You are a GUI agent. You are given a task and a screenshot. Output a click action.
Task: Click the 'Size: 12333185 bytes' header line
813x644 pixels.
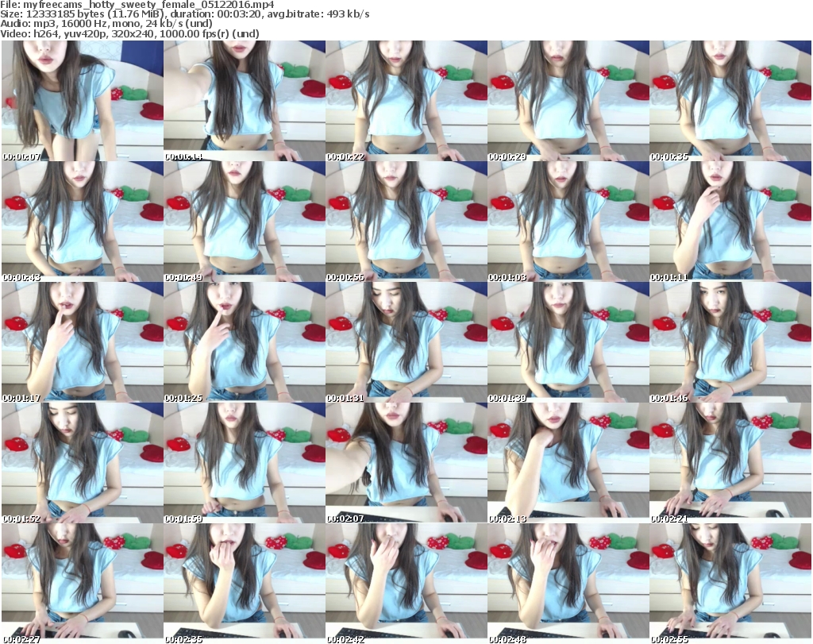coord(184,14)
